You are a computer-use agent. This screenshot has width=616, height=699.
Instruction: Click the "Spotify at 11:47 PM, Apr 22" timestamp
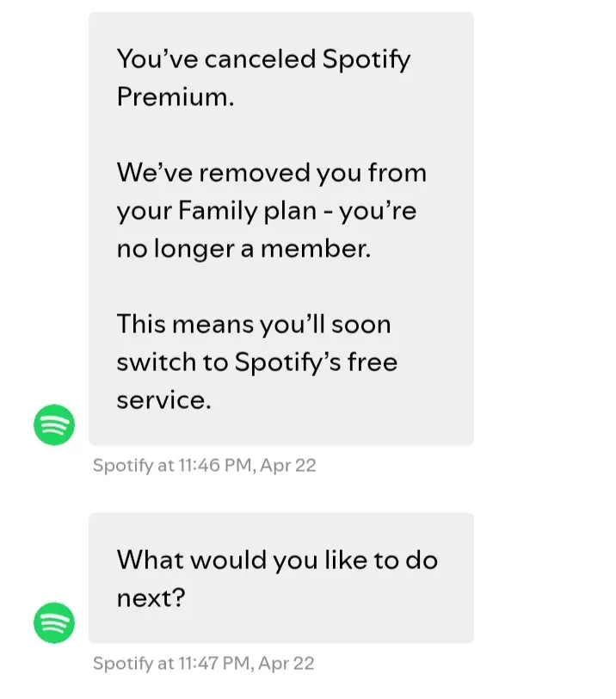(x=204, y=664)
